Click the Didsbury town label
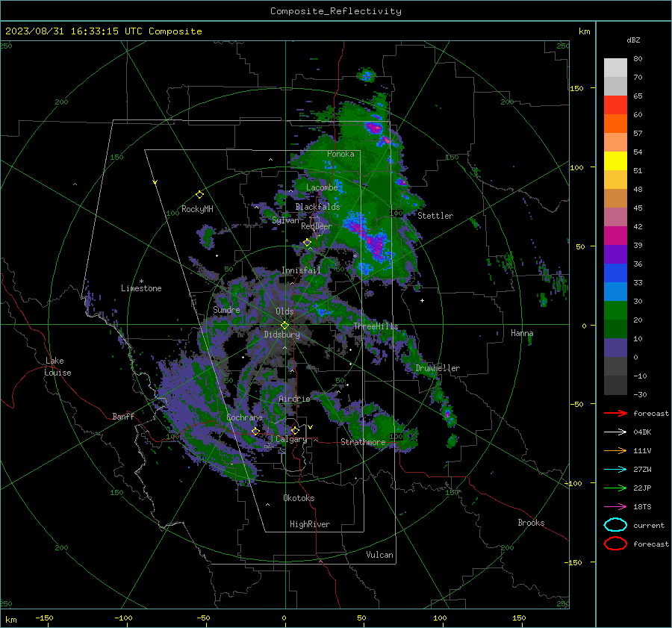Viewport: 672px width, 628px height. click(281, 335)
